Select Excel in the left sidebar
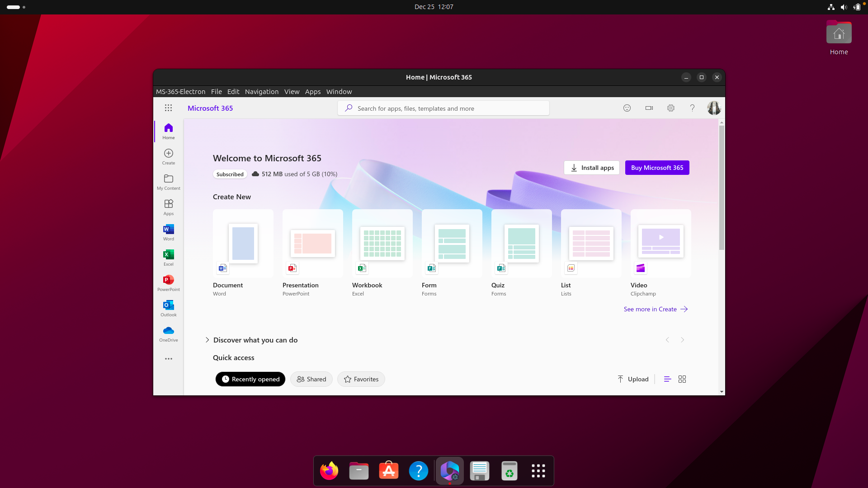 pos(168,258)
